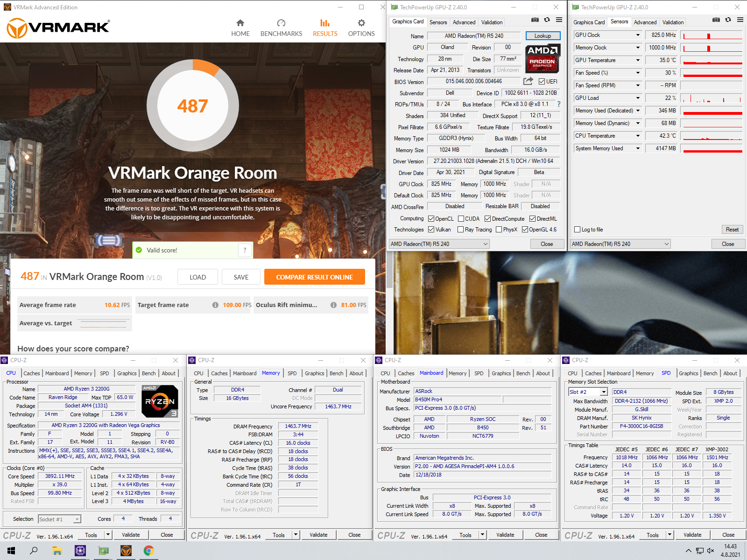Expand GPU Temperature sensor dropdown

(638, 60)
